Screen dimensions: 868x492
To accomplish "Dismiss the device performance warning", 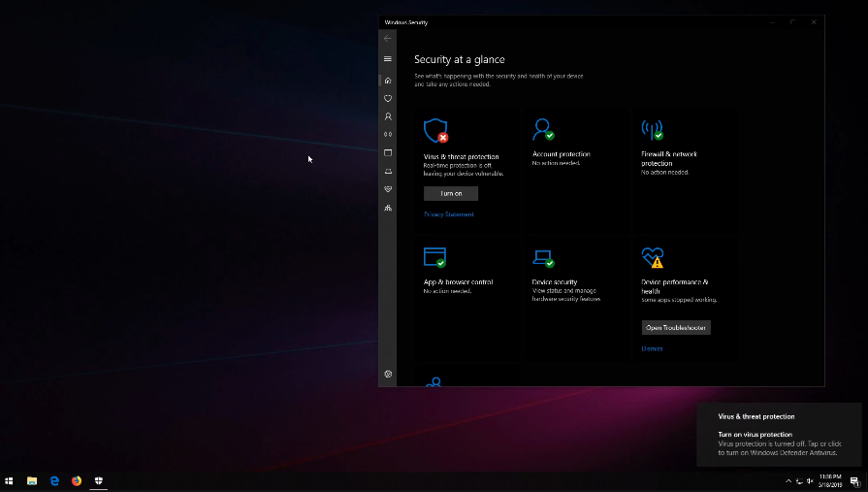I will coord(652,348).
